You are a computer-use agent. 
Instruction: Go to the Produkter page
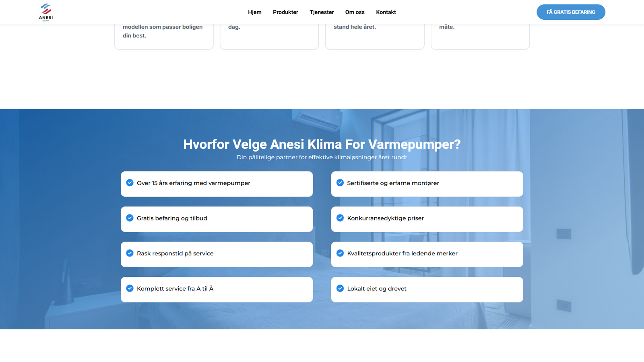tap(285, 12)
